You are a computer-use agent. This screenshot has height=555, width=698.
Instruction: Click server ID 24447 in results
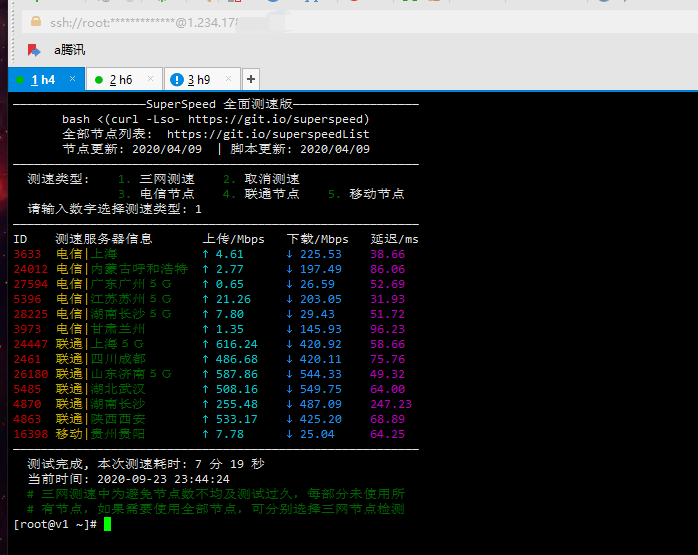[x=30, y=344]
